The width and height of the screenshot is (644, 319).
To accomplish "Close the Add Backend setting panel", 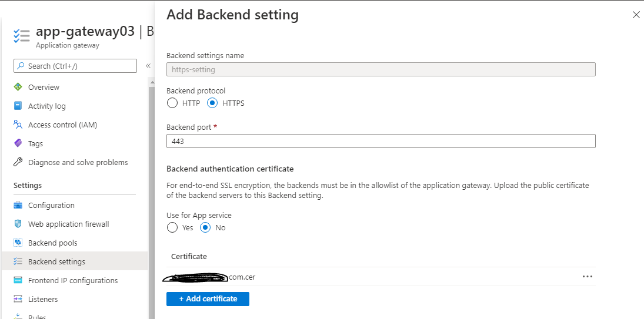I will click(x=636, y=15).
